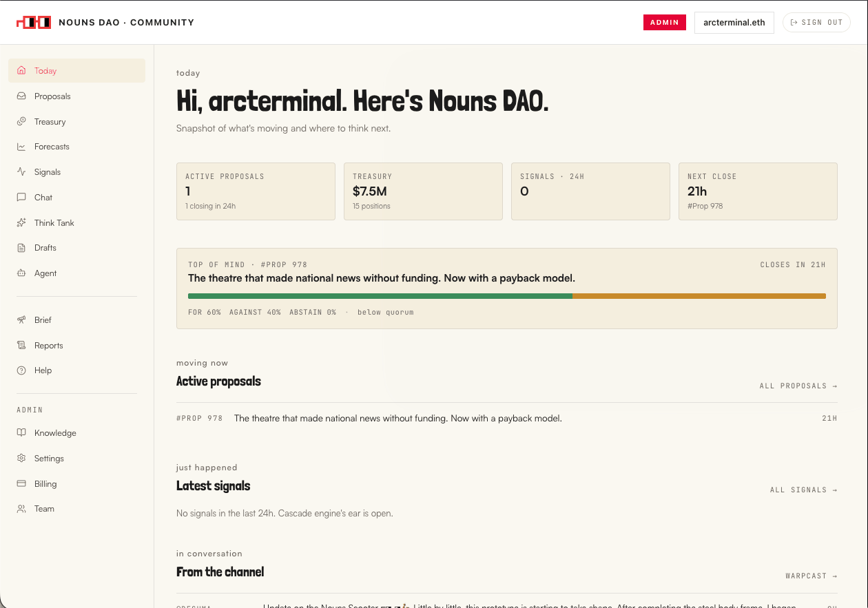Click the Today home icon in sidebar

[21, 70]
